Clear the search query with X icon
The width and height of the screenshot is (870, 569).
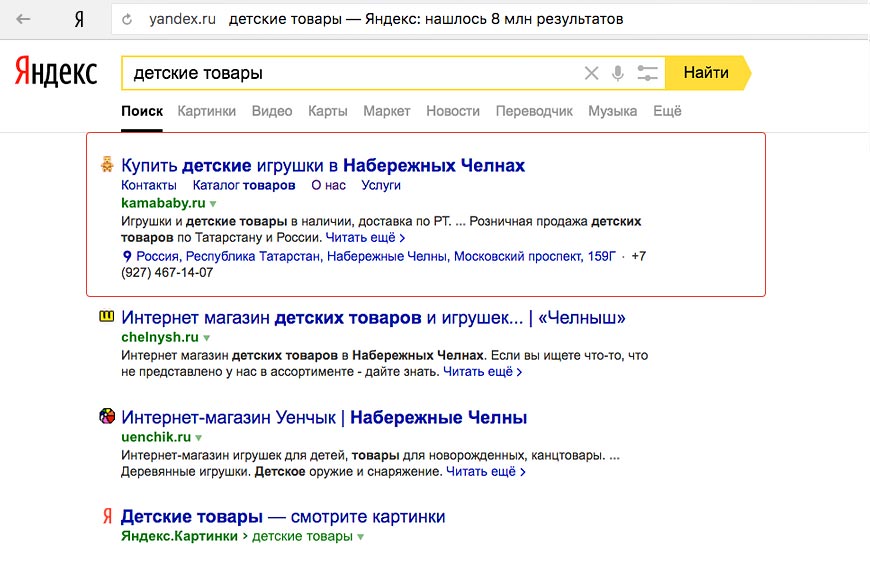click(591, 73)
